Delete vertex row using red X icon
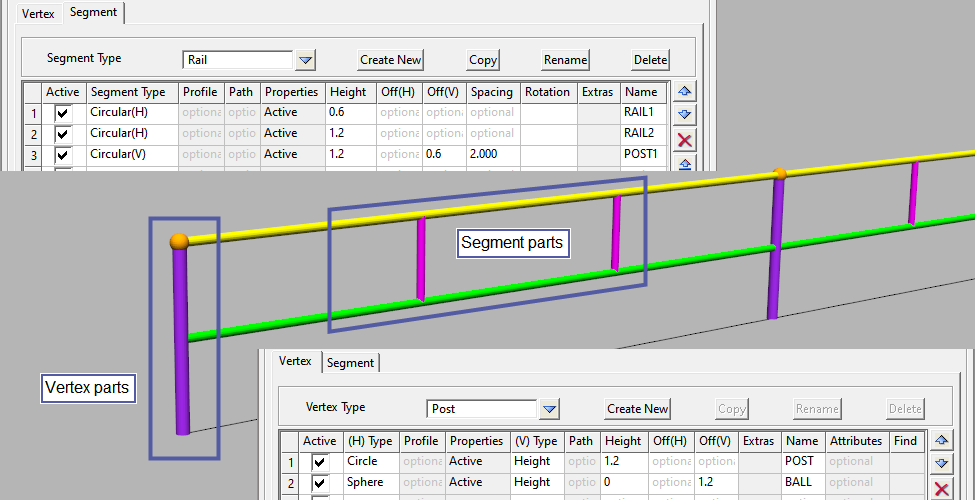975x500 pixels. 941,488
